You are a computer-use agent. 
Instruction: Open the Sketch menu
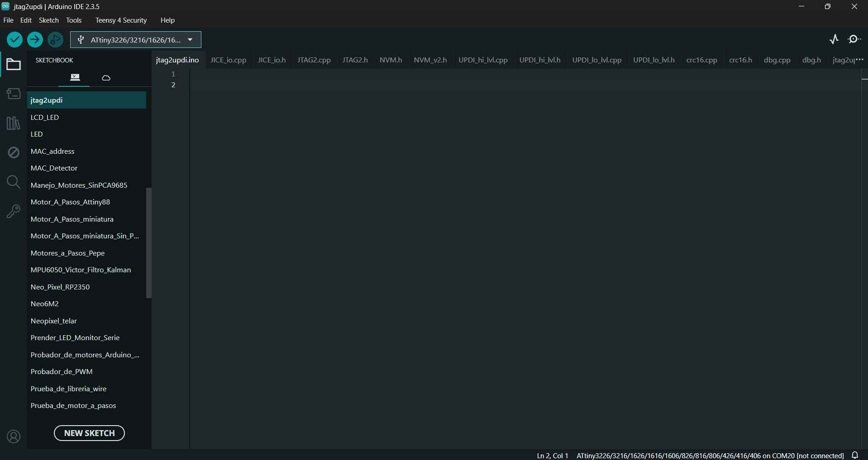click(x=49, y=20)
